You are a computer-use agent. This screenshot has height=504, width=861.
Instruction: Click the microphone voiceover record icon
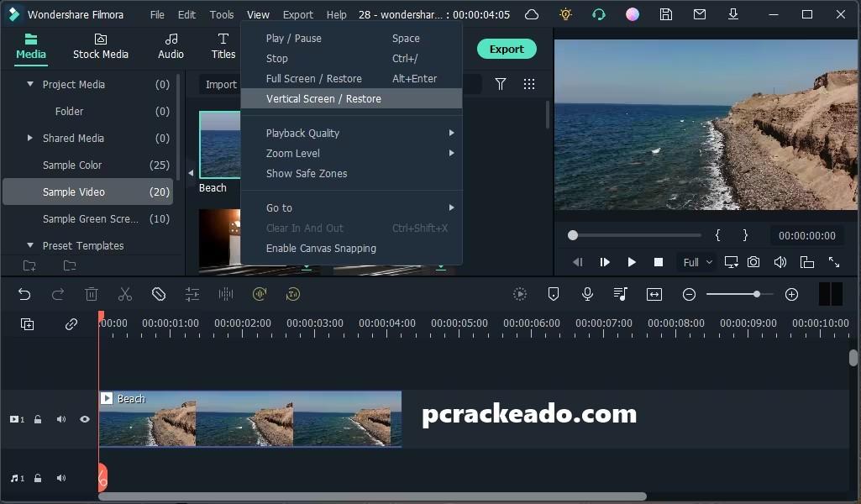pos(587,294)
